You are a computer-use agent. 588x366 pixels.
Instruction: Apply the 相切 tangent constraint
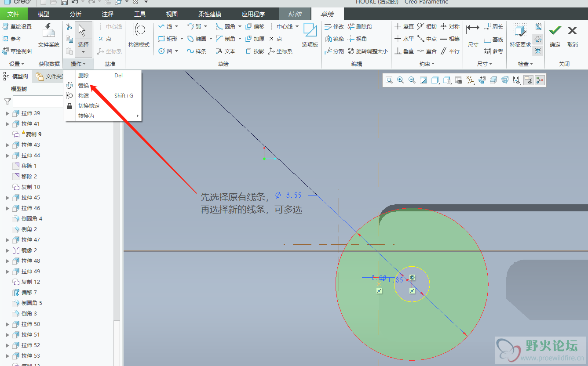click(427, 26)
